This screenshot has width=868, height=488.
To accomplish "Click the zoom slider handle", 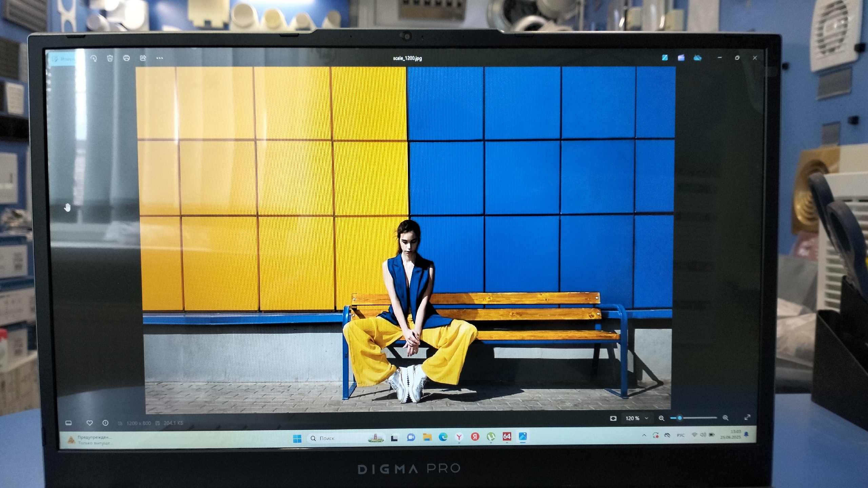I will (x=679, y=418).
